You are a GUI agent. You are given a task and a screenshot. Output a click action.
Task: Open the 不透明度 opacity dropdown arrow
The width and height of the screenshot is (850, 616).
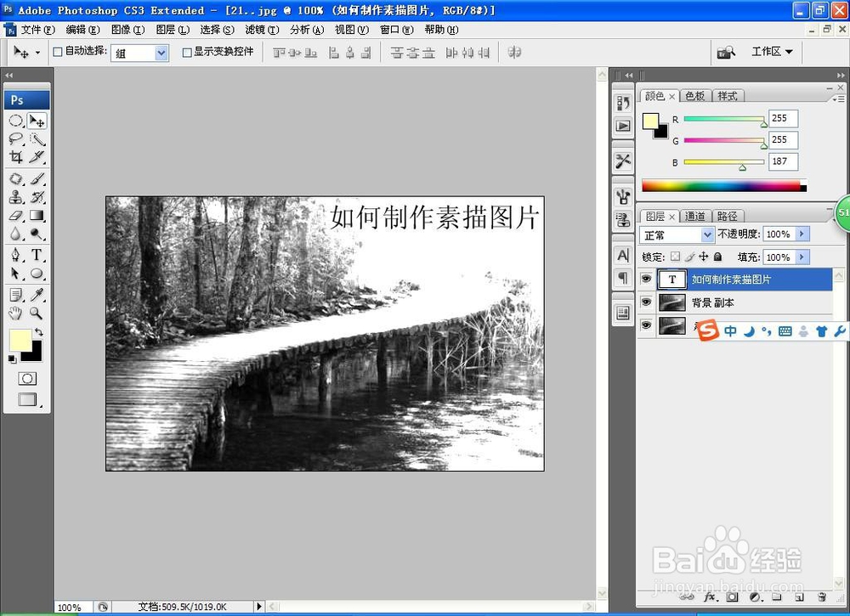[801, 235]
